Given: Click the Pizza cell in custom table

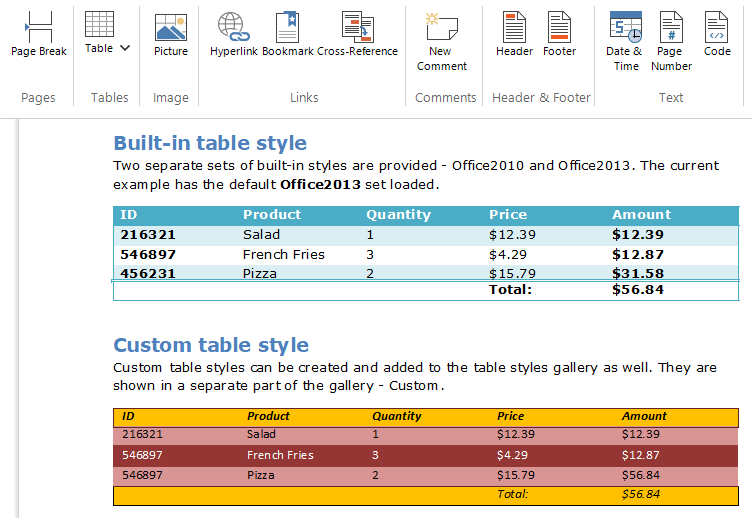Looking at the screenshot, I should pyautogui.click(x=260, y=475).
